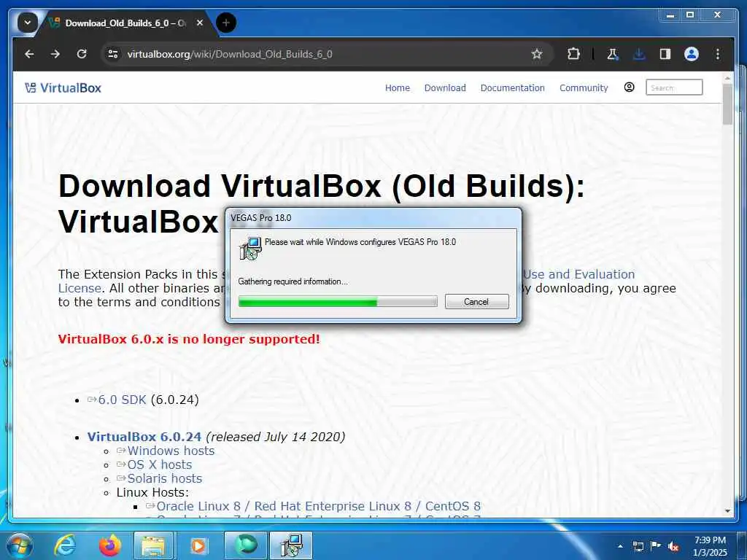Screen dimensions: 747x560
Task: Click the installer icon in VEGAS dialog
Action: [x=251, y=249]
